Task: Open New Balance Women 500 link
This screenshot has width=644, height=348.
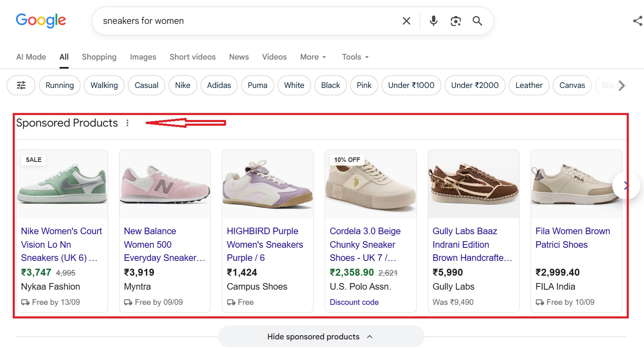Action: pyautogui.click(x=164, y=244)
